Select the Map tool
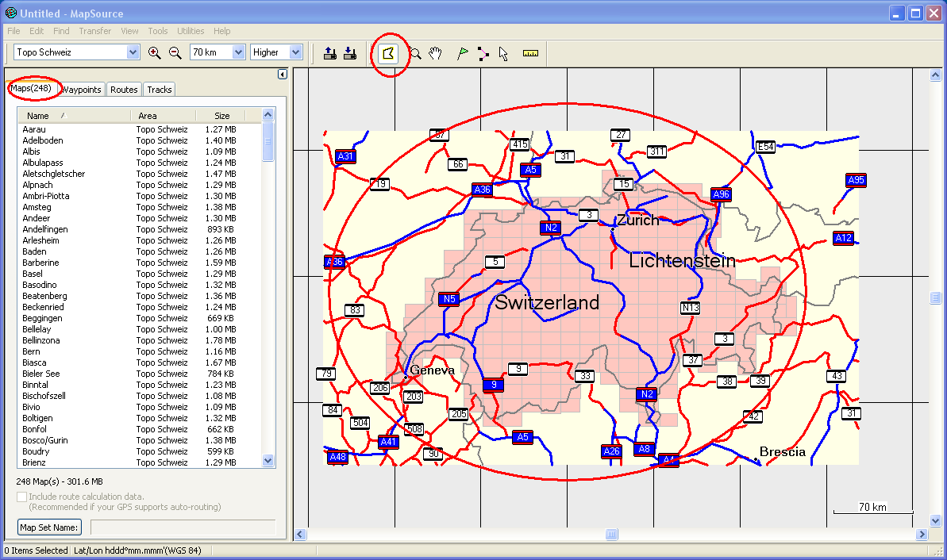This screenshot has height=560, width=947. pyautogui.click(x=388, y=53)
